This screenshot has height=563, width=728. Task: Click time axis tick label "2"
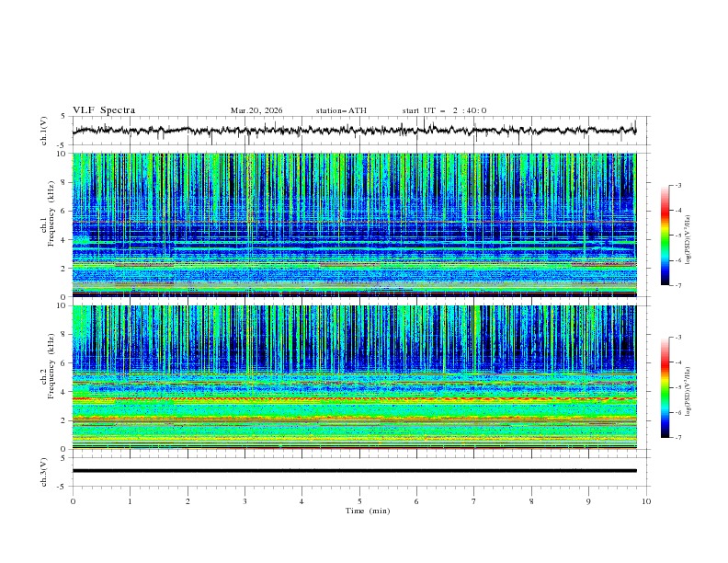(x=188, y=501)
